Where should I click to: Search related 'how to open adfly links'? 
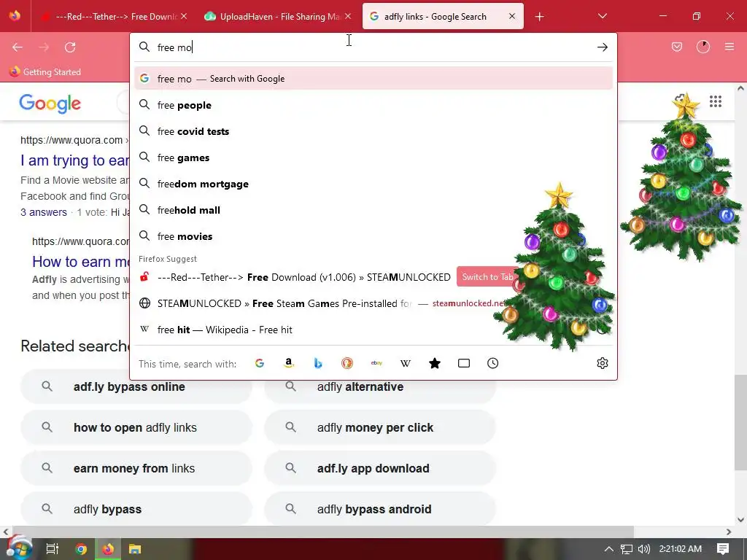[136, 427]
